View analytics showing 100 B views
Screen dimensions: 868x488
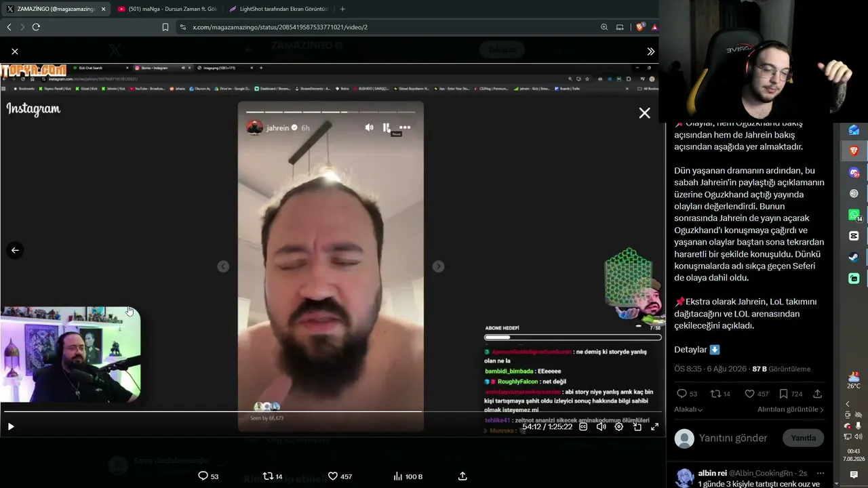408,476
